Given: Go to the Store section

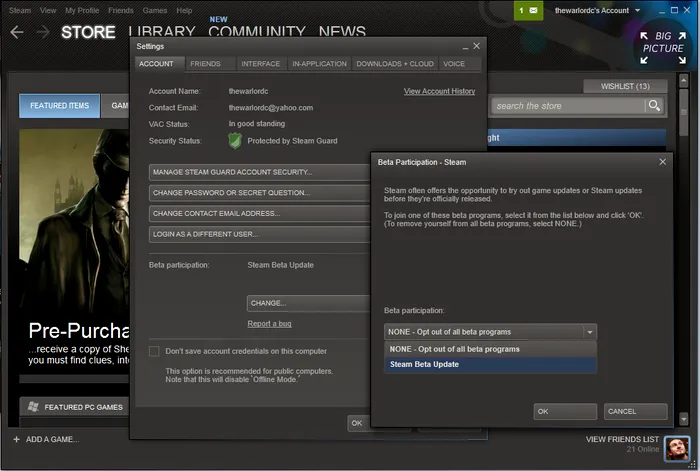Looking at the screenshot, I should pyautogui.click(x=88, y=32).
